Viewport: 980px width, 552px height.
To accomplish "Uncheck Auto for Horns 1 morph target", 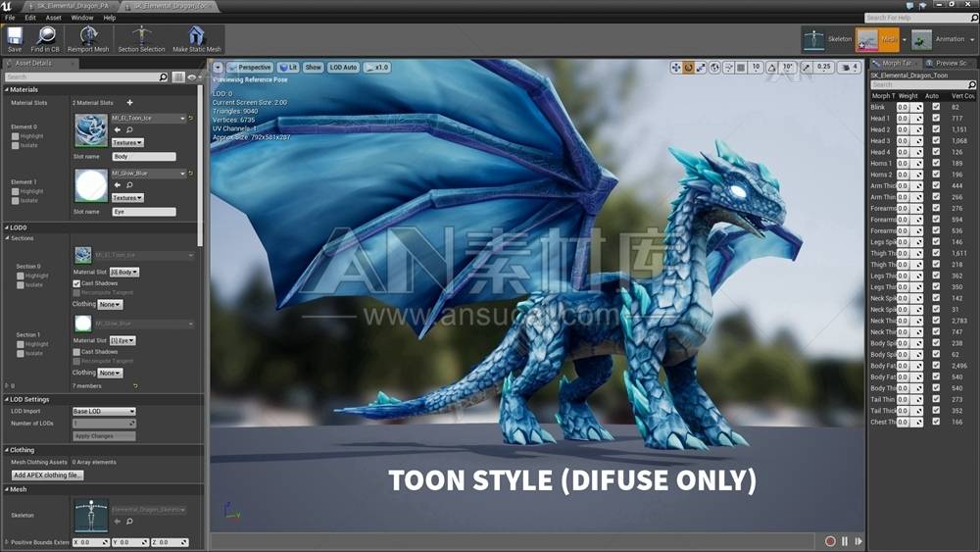I will coord(936,163).
